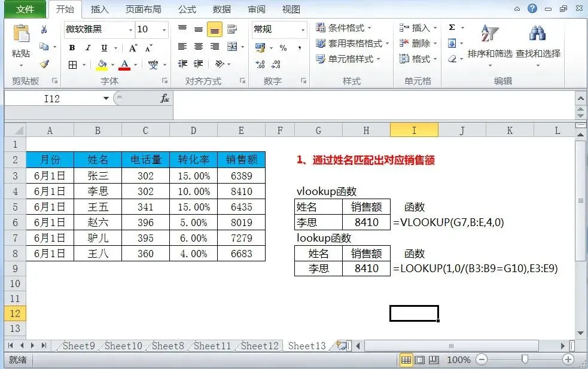Switch to View (视图) tab
The image size is (588, 369).
(x=291, y=9)
